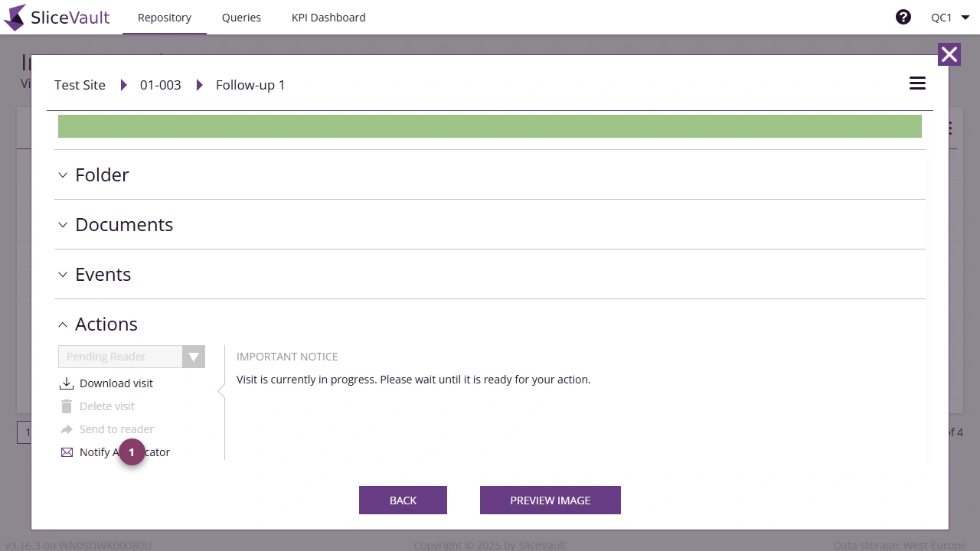Select Follow-up 1 in the breadcrumb
The height and width of the screenshot is (551, 980).
click(x=250, y=85)
